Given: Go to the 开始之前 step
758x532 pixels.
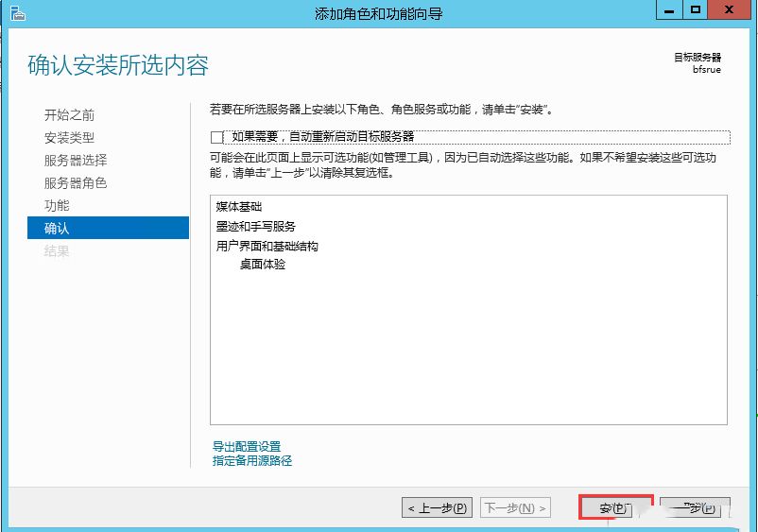Looking at the screenshot, I should click(69, 115).
